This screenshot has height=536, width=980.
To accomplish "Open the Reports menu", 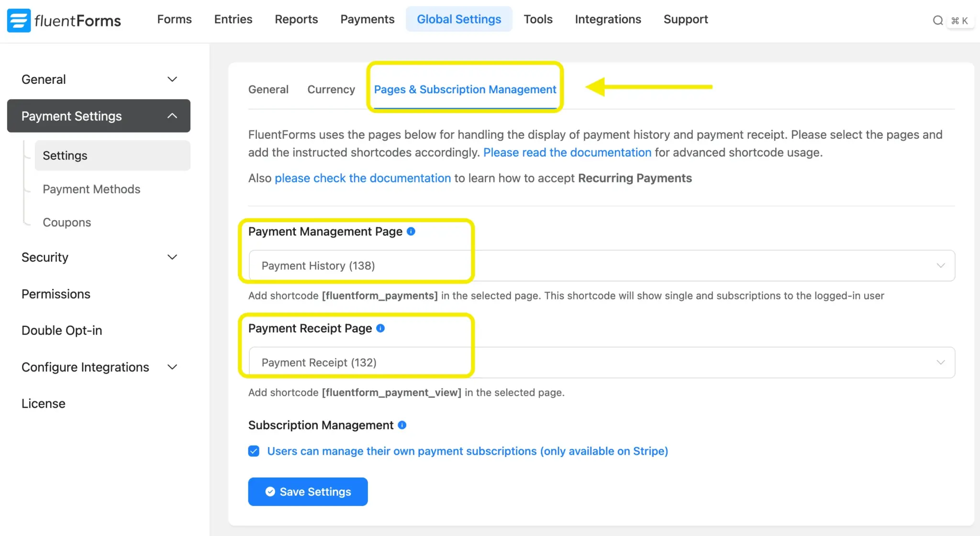I will 296,19.
